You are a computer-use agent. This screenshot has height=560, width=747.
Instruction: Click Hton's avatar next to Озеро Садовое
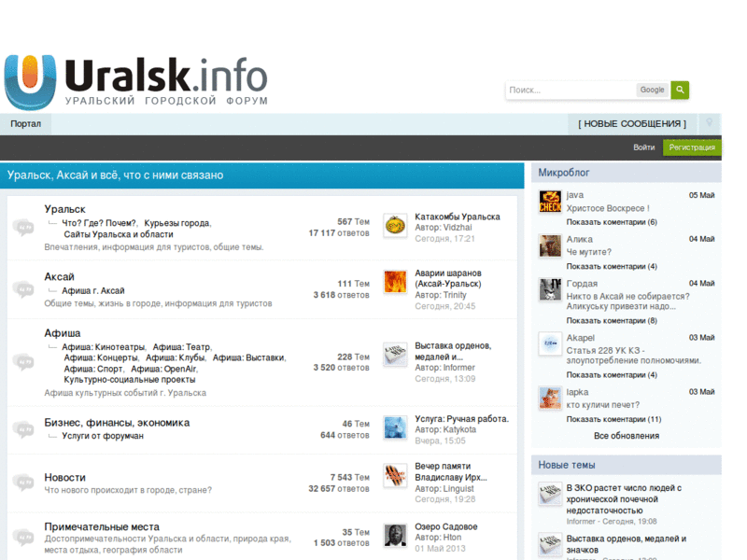pyautogui.click(x=395, y=536)
